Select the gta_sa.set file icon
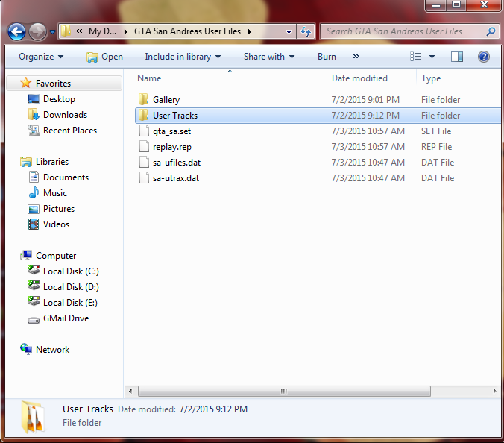 [144, 131]
